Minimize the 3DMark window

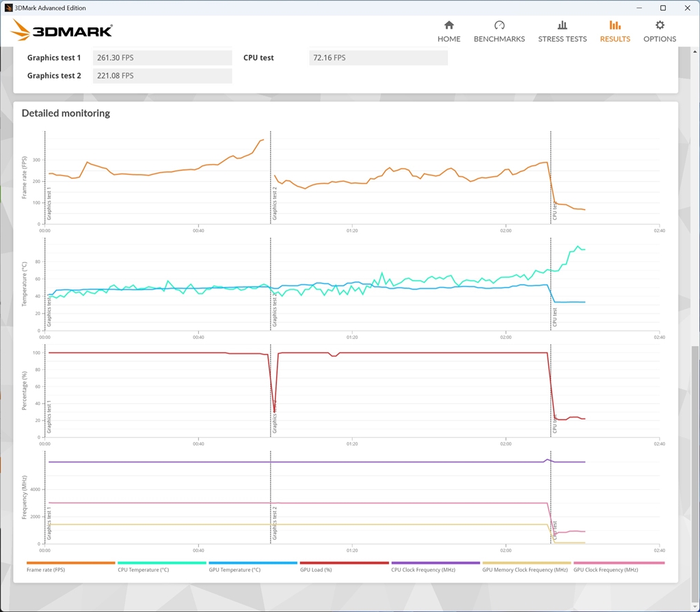(639, 8)
